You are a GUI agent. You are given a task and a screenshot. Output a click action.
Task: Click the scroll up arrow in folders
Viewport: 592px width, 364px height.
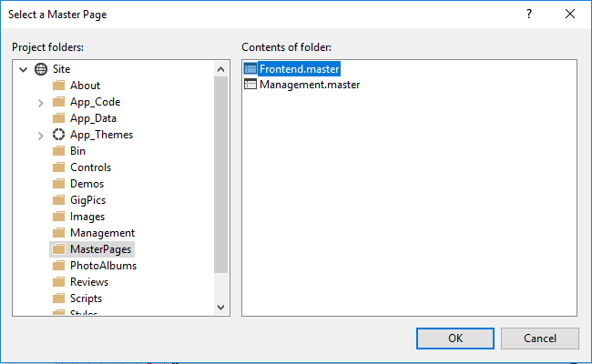(x=221, y=69)
